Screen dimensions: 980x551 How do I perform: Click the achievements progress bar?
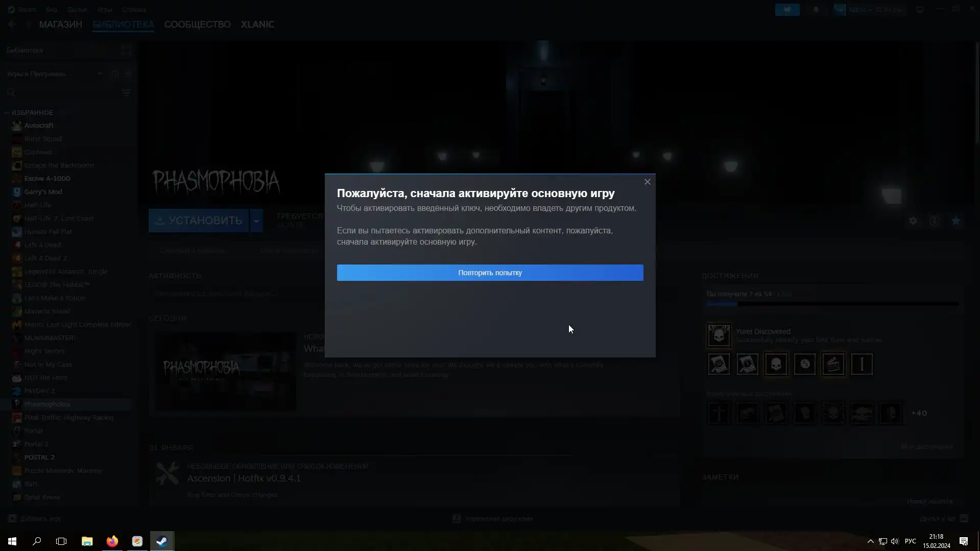(832, 304)
